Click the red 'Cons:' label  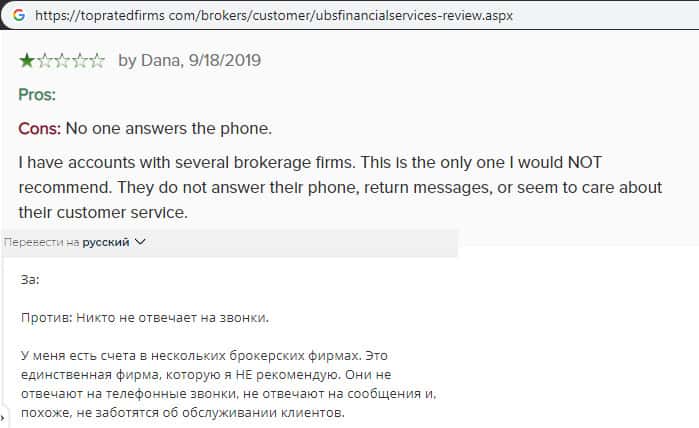[x=40, y=129]
